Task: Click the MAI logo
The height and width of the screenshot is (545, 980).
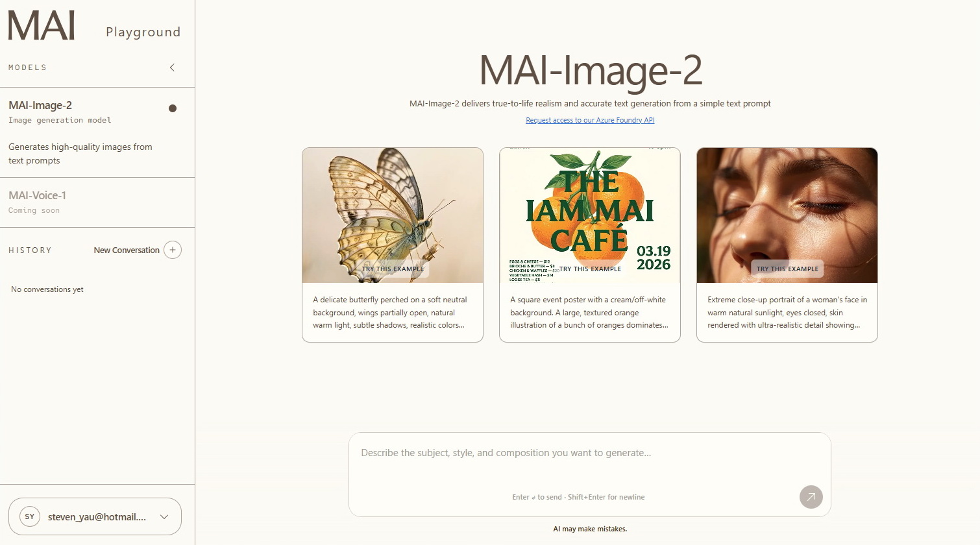Action: (x=42, y=26)
